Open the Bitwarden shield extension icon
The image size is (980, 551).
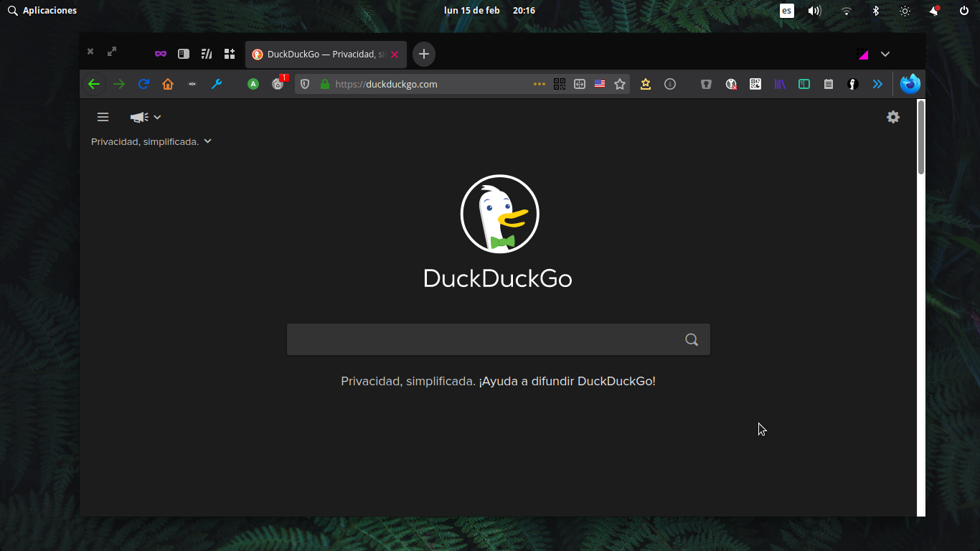(x=707, y=84)
